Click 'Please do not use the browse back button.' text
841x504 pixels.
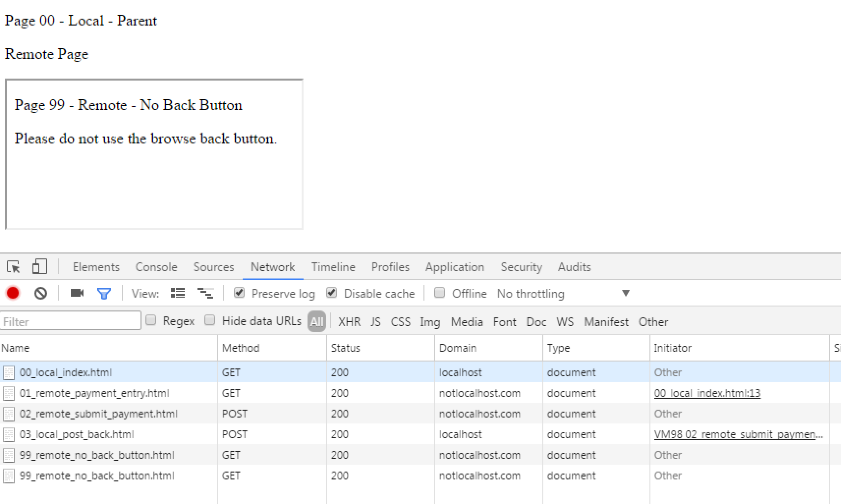coord(145,139)
